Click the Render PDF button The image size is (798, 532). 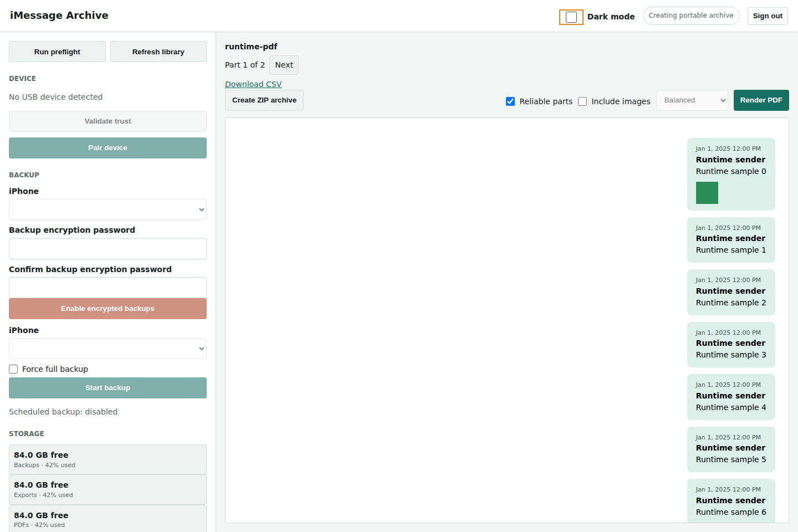click(x=761, y=100)
